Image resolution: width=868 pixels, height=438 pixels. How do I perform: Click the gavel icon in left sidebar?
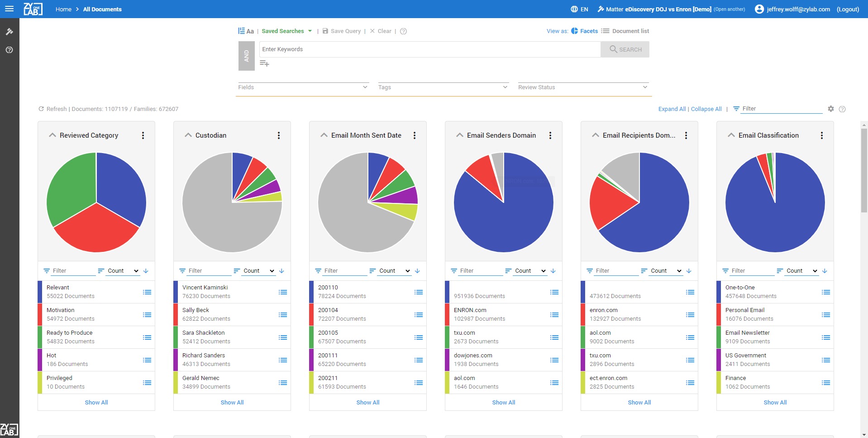click(9, 32)
